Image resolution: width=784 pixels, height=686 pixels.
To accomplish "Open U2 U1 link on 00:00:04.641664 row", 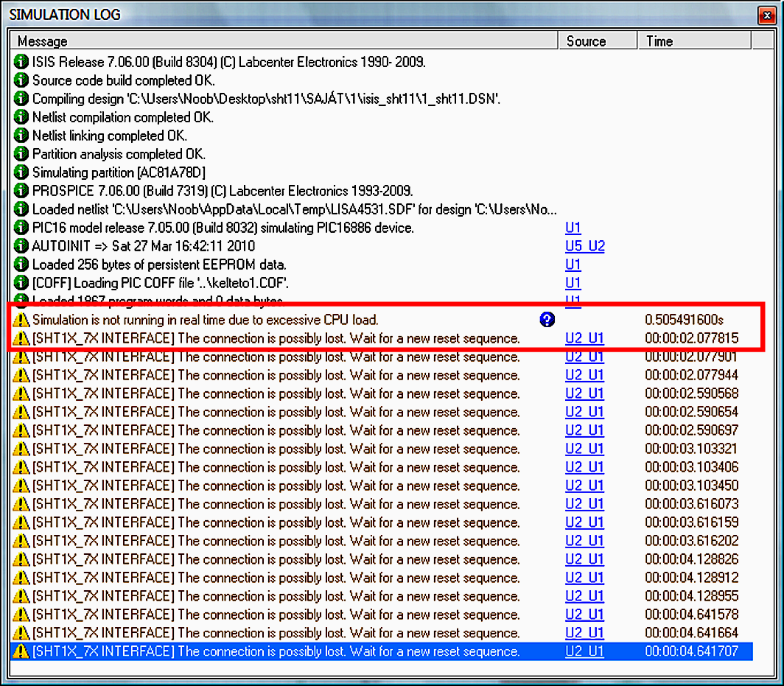I will point(584,633).
